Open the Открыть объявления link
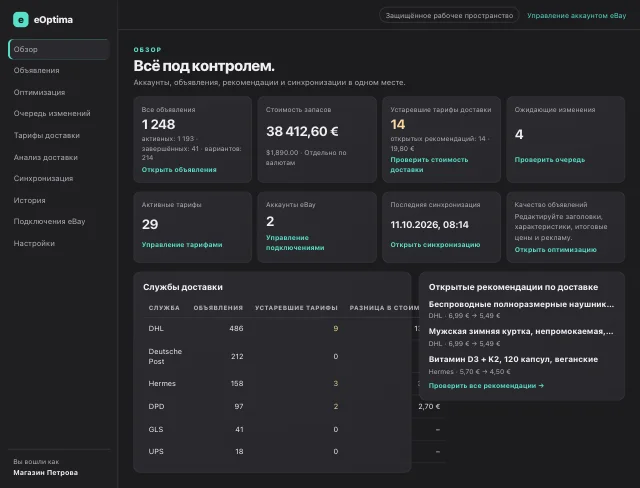The width and height of the screenshot is (640, 488). 179,170
